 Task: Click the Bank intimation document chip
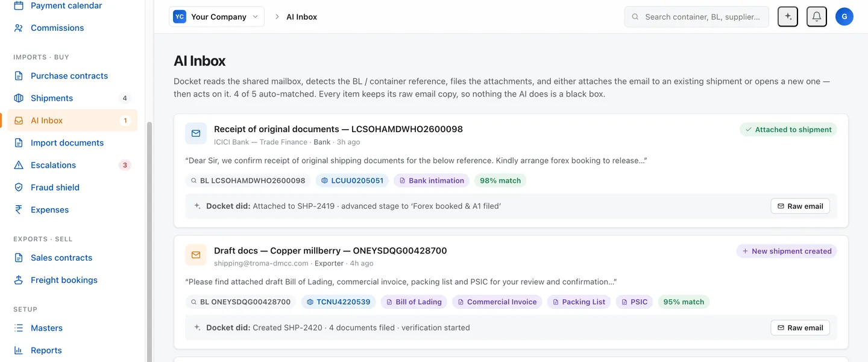click(x=432, y=180)
